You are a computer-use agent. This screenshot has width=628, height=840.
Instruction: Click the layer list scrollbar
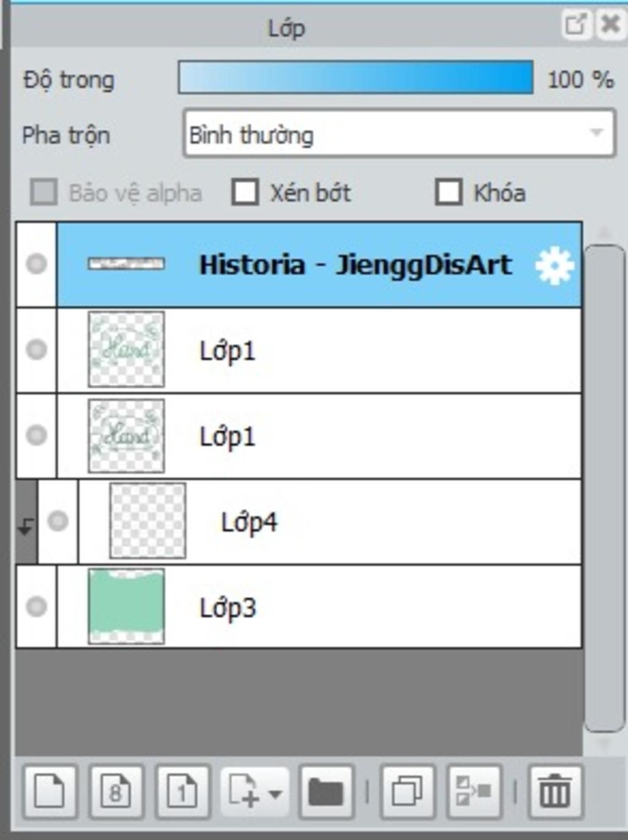click(604, 487)
